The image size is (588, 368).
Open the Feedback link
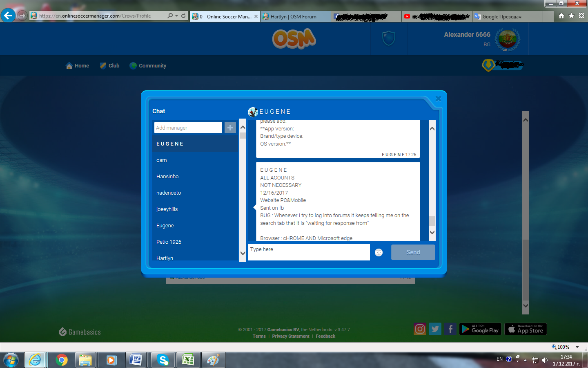(x=325, y=336)
